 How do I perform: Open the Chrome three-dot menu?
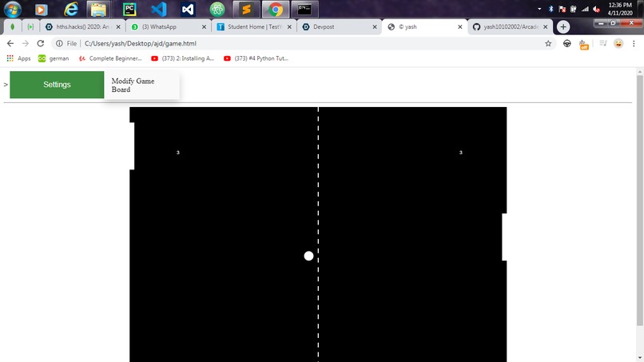point(634,43)
